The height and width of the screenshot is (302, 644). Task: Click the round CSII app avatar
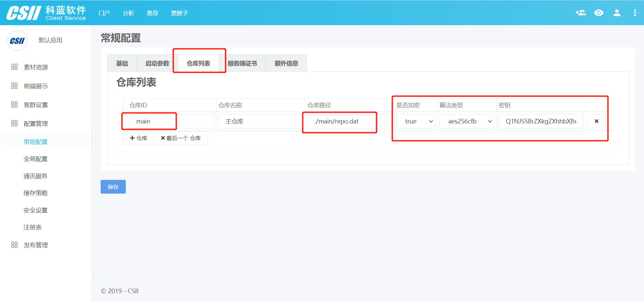[17, 41]
